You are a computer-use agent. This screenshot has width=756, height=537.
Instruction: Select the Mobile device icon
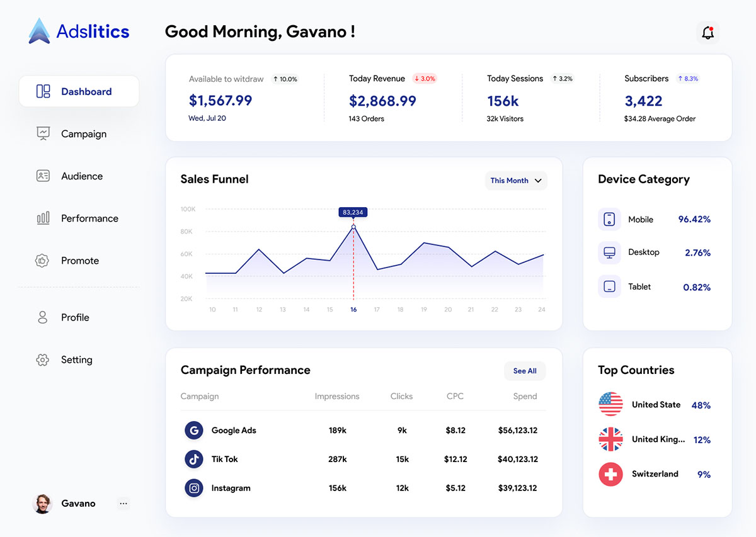[x=609, y=219]
